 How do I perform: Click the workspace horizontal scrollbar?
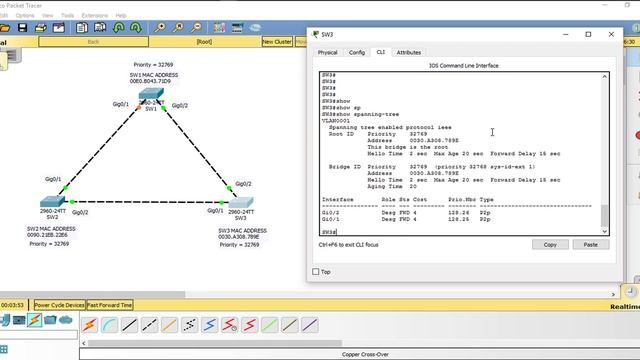pyautogui.click(x=92, y=294)
